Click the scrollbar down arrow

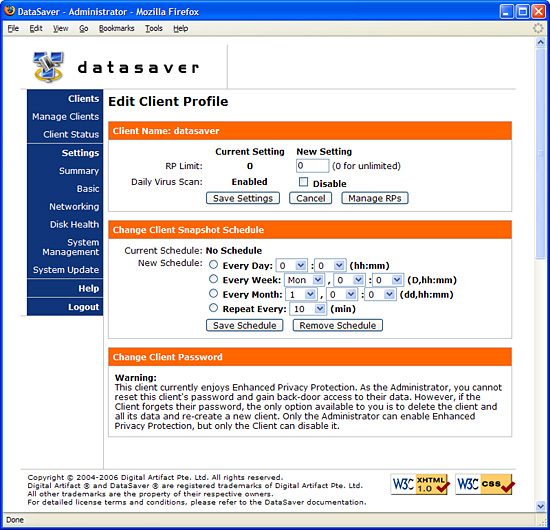[541, 505]
